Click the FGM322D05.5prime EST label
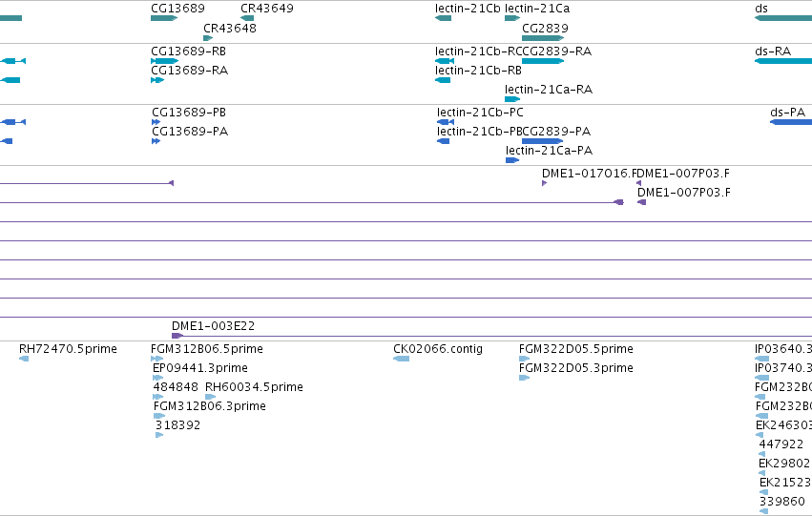The height and width of the screenshot is (516, 812). (x=576, y=348)
